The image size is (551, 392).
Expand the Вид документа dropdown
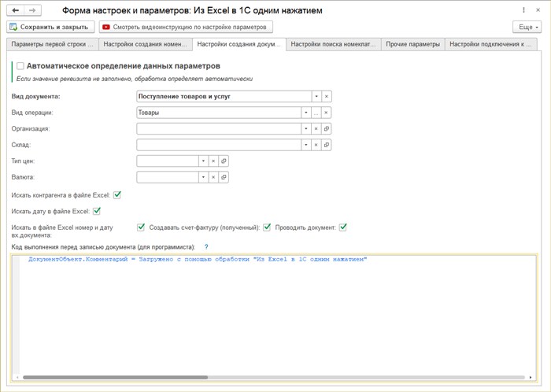[316, 96]
